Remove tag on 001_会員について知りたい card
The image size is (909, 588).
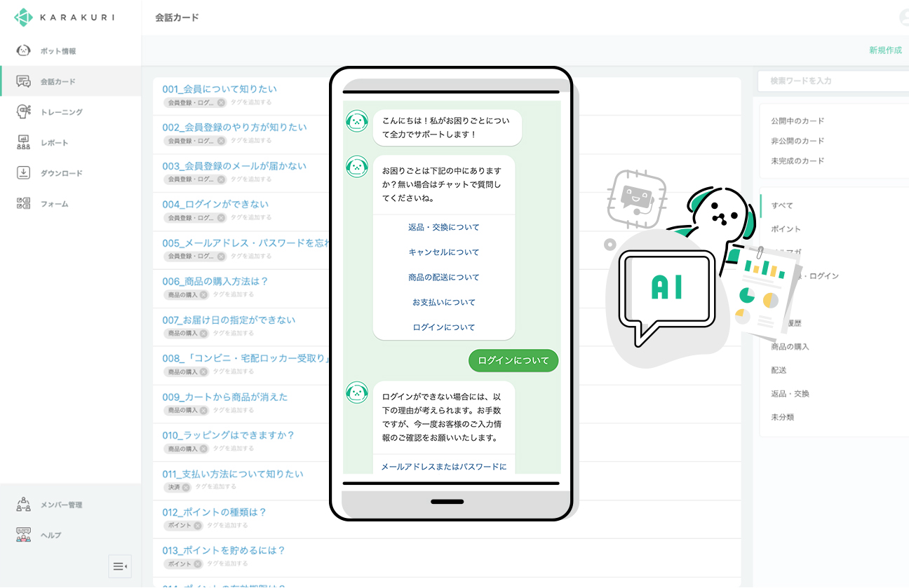[221, 102]
